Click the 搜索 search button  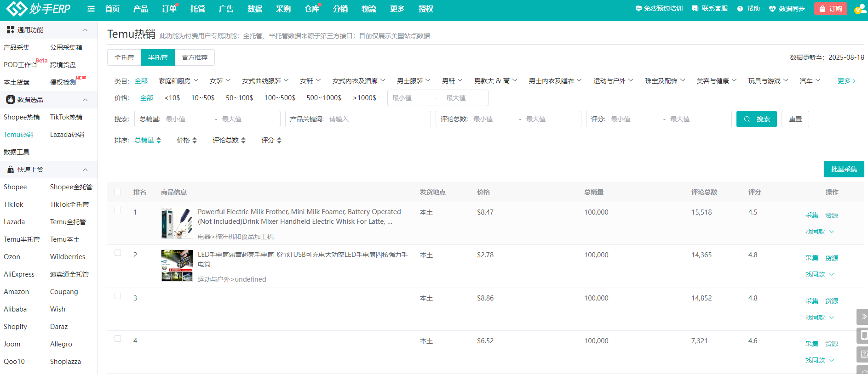click(x=757, y=119)
